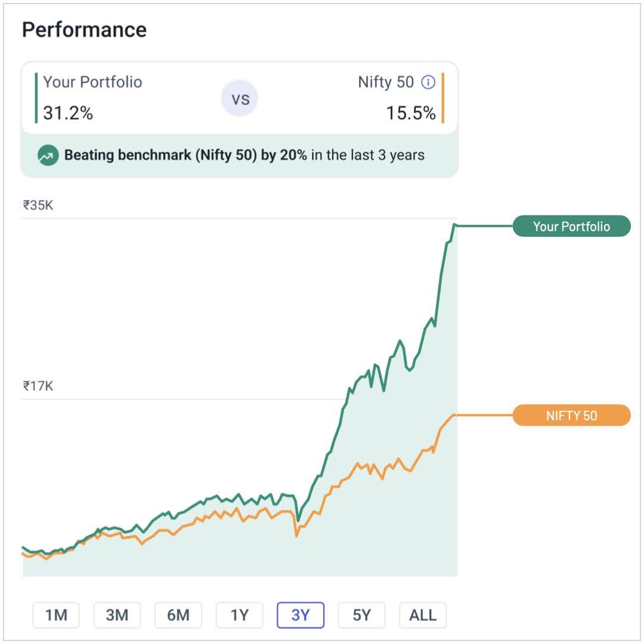Click the green portfolio line peak
The height and width of the screenshot is (644, 644).
click(454, 224)
